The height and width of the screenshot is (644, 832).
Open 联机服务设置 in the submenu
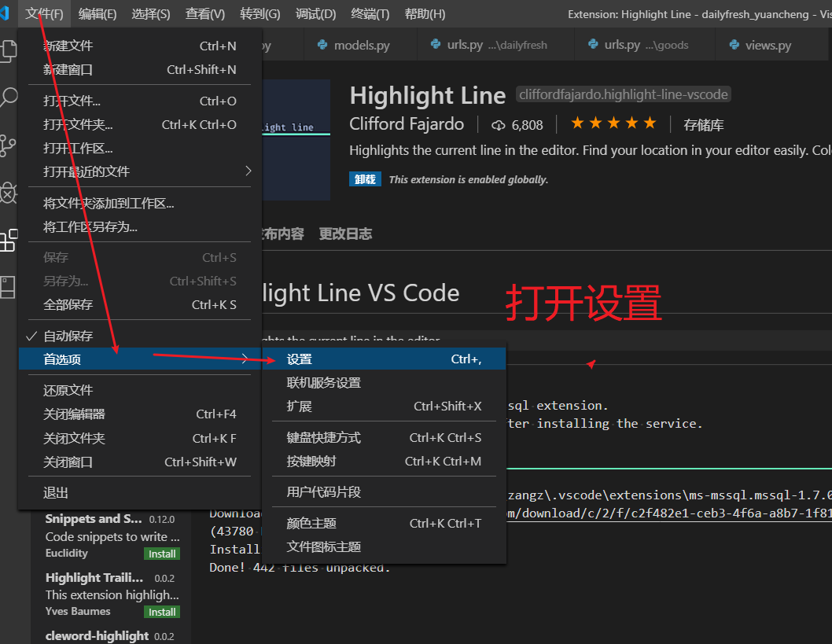(385, 382)
